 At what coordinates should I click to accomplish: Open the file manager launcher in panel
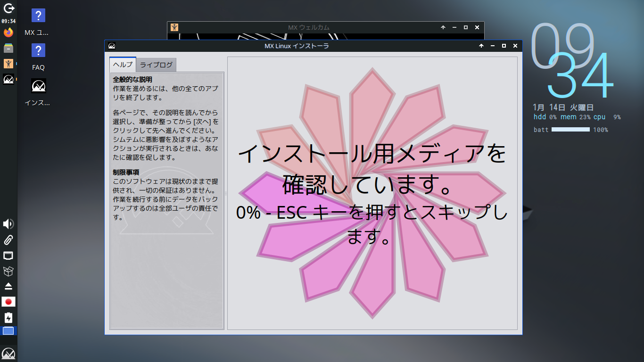[x=8, y=48]
